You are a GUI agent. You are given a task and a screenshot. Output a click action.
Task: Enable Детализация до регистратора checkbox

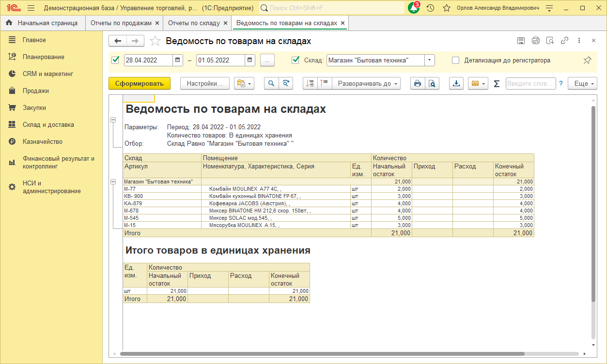(x=455, y=61)
